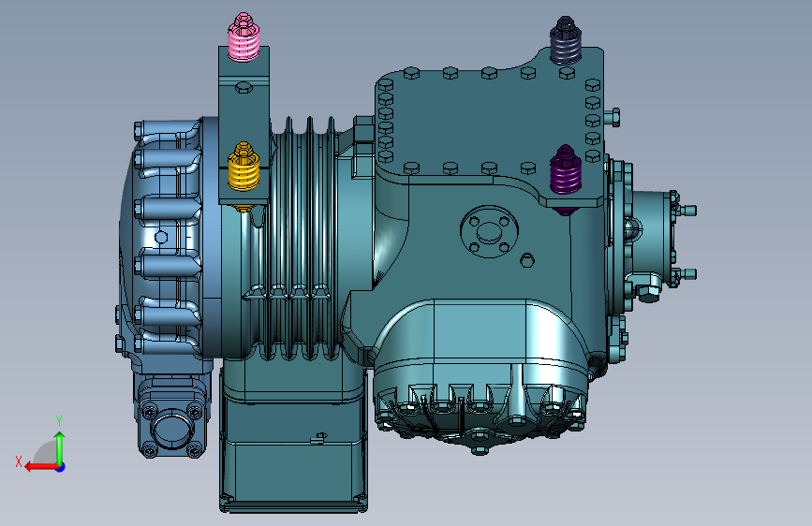Click the Y label of the axis triad
This screenshot has width=812, height=526.
tap(59, 420)
